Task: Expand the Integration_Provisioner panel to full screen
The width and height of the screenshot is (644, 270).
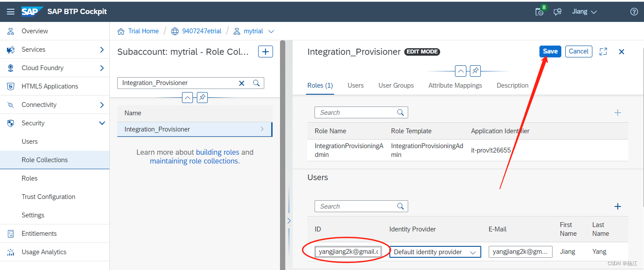Action: pos(603,51)
